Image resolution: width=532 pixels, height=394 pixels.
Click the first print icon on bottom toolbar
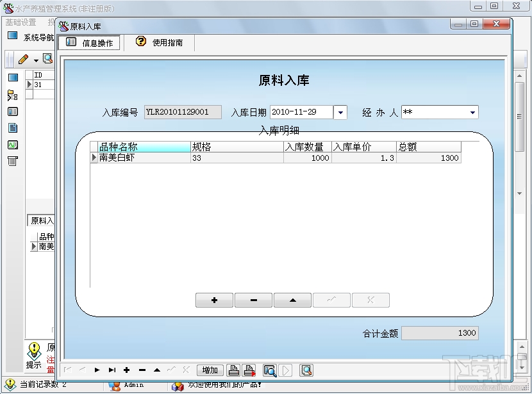pyautogui.click(x=233, y=370)
